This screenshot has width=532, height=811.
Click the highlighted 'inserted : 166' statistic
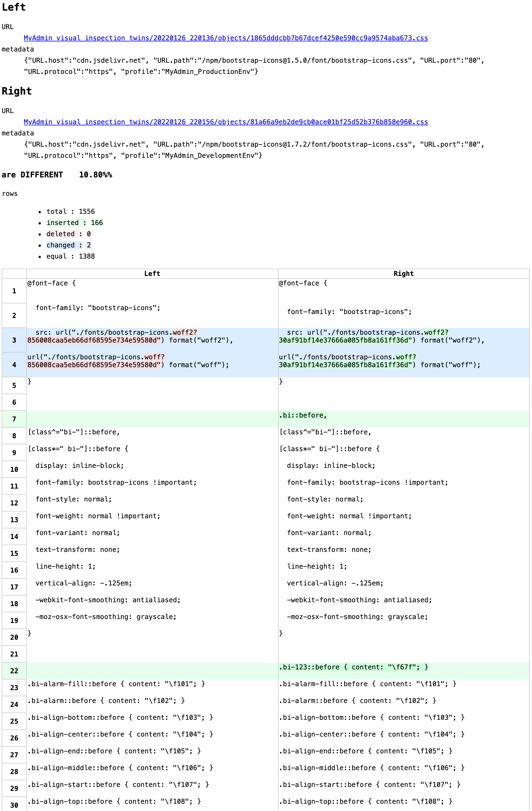point(74,222)
